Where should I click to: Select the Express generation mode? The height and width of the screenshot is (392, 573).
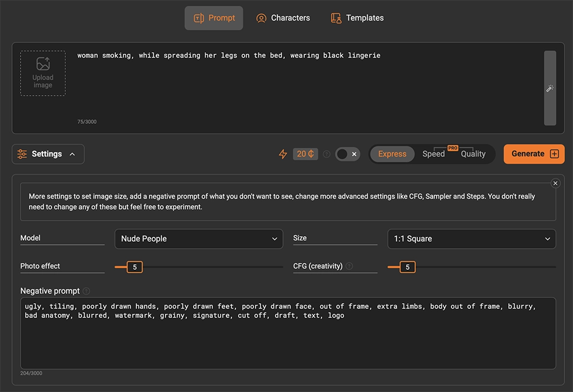point(392,154)
